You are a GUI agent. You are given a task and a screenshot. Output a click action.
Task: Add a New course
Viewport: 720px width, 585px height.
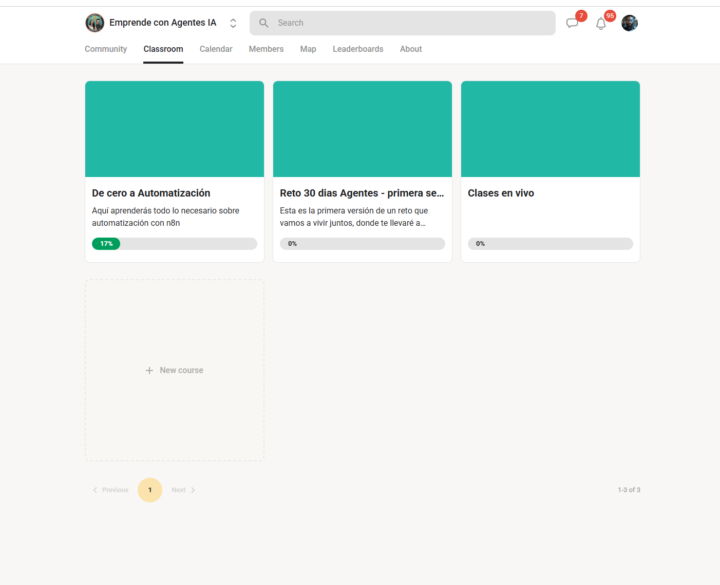(174, 370)
